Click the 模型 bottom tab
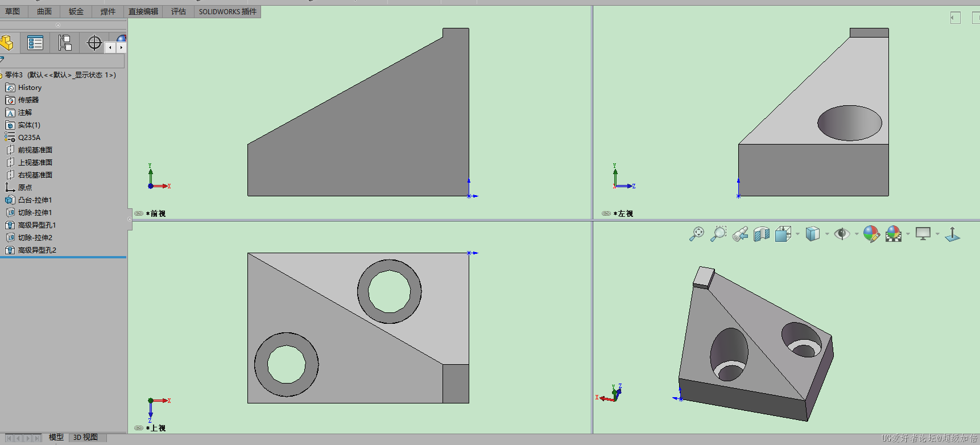The height and width of the screenshot is (445, 980). (56, 438)
